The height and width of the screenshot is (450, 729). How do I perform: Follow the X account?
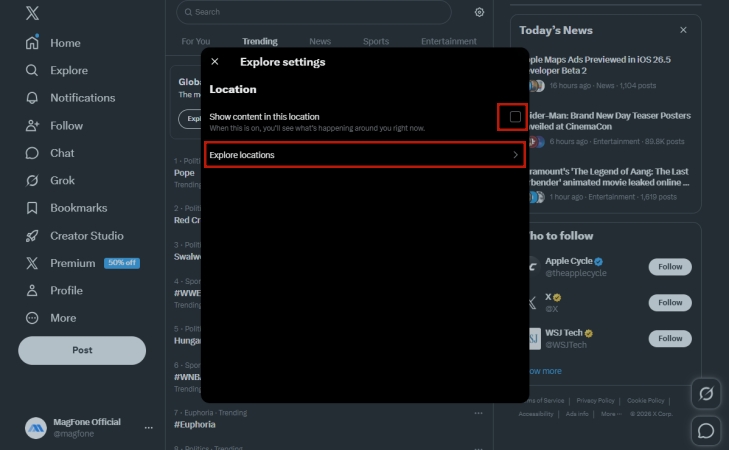click(670, 303)
